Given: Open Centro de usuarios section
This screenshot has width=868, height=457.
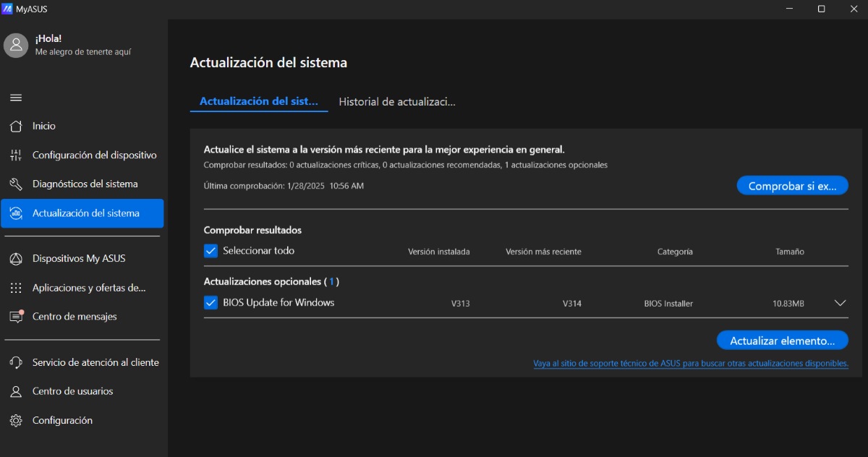Looking at the screenshot, I should coord(82,391).
